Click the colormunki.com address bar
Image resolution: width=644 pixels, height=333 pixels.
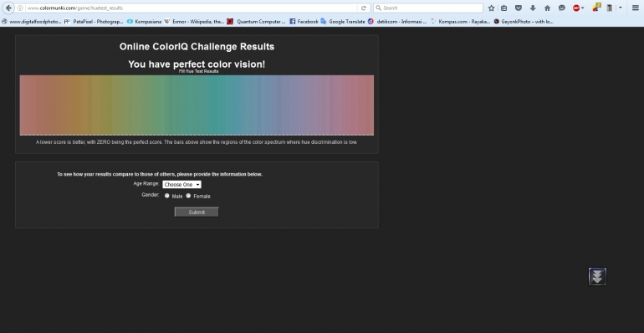coord(192,8)
